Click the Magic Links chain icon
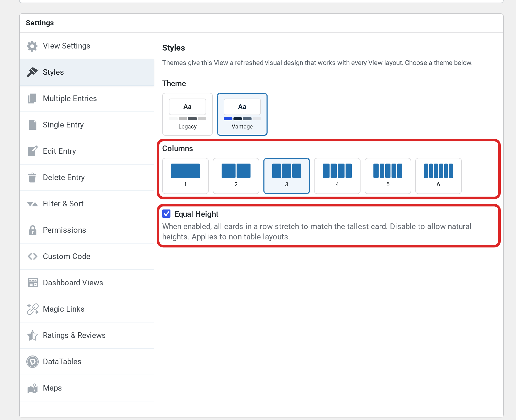Screen dimensions: 516x420 (33, 309)
